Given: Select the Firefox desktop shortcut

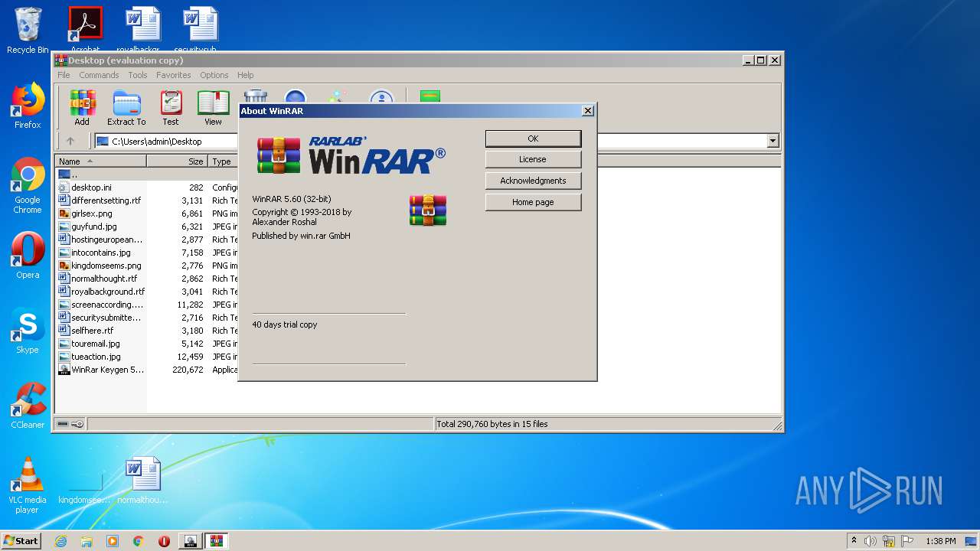Looking at the screenshot, I should tap(28, 106).
